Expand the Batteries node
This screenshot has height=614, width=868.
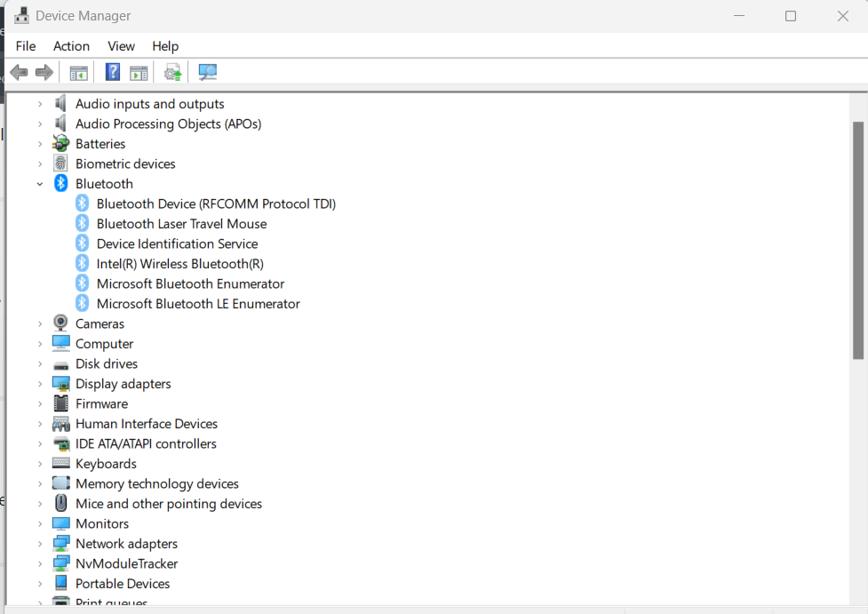coord(40,144)
